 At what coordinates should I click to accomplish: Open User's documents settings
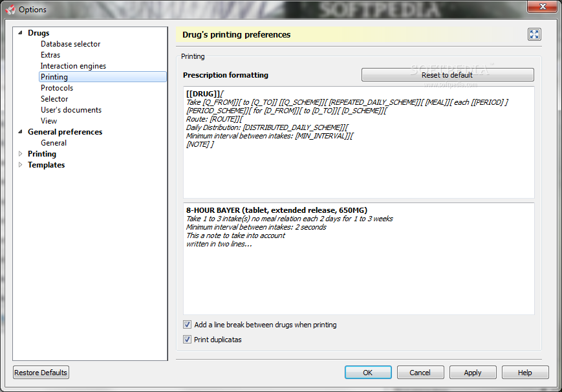tap(71, 110)
